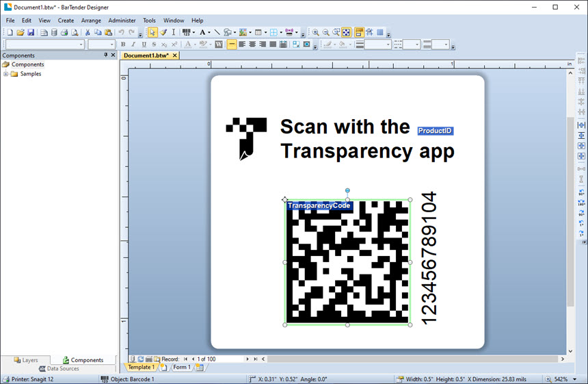Click the Print icon
Image resolution: width=588 pixels, height=384 pixels.
[64, 33]
